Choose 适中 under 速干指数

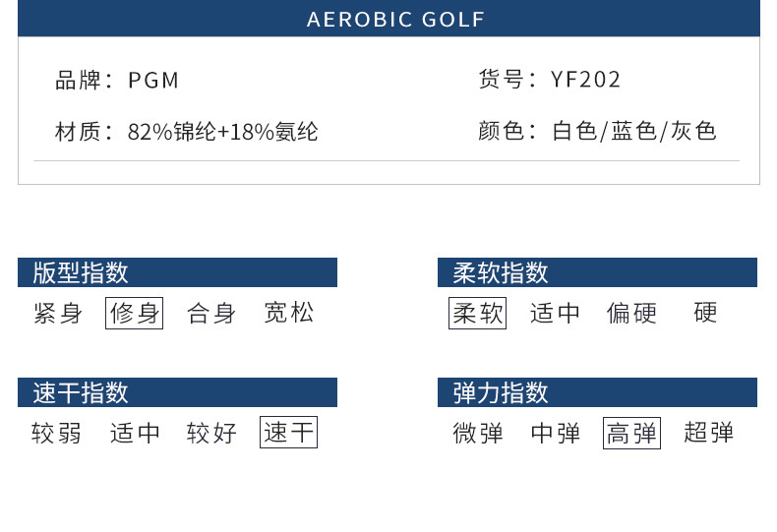(135, 433)
